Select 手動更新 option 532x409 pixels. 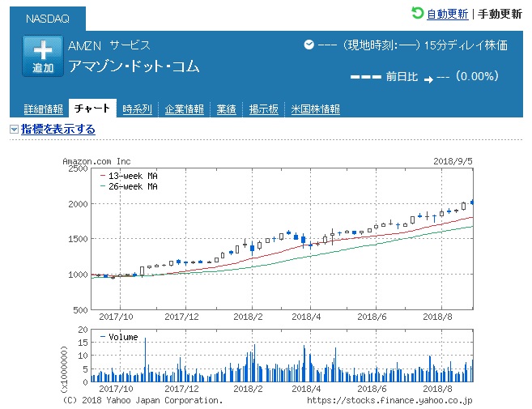[x=500, y=14]
